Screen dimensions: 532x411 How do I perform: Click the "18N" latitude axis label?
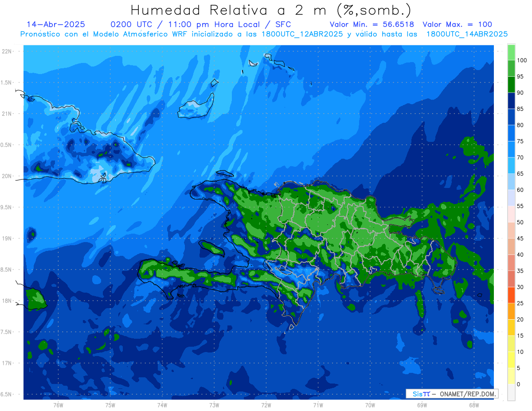point(8,301)
